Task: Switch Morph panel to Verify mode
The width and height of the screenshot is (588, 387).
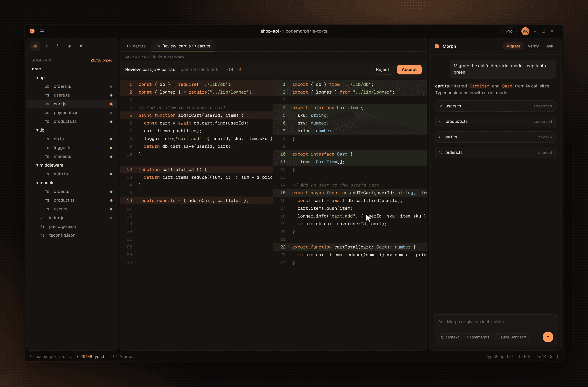Action: [533, 46]
